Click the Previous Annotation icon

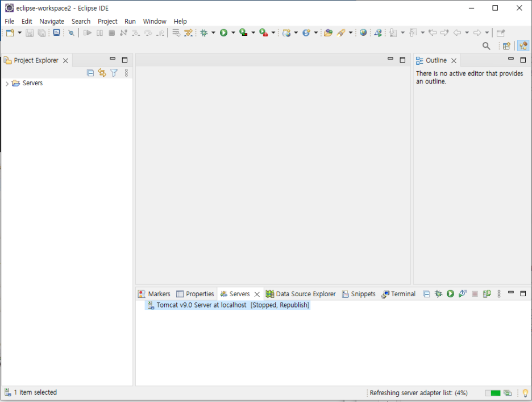click(413, 33)
